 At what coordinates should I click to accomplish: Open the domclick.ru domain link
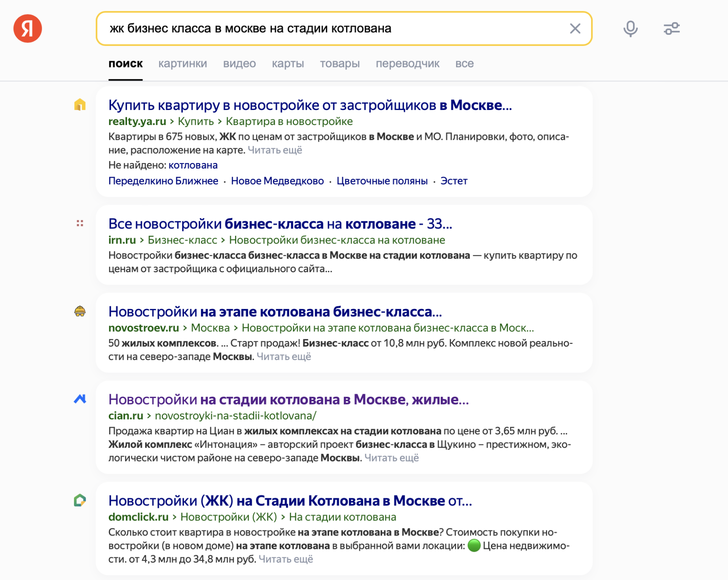(138, 517)
